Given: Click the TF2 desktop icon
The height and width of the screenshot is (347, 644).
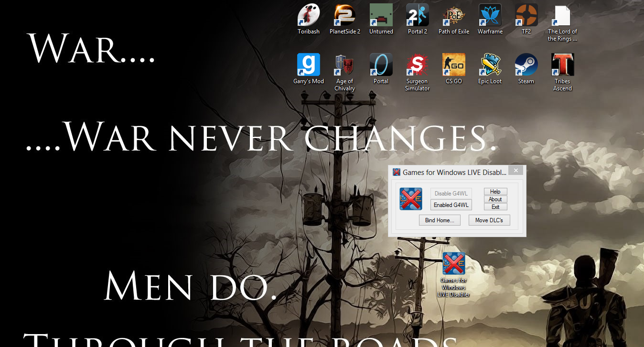Looking at the screenshot, I should (x=526, y=19).
